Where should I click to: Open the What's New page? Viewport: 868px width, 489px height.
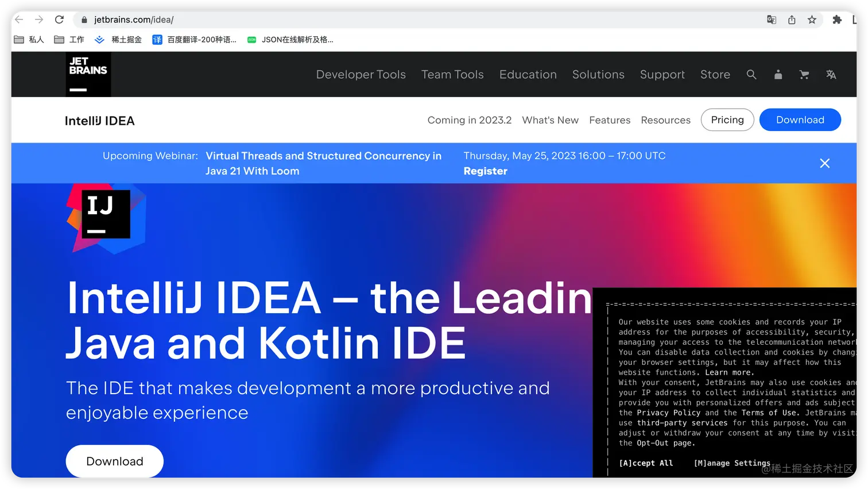pos(551,120)
